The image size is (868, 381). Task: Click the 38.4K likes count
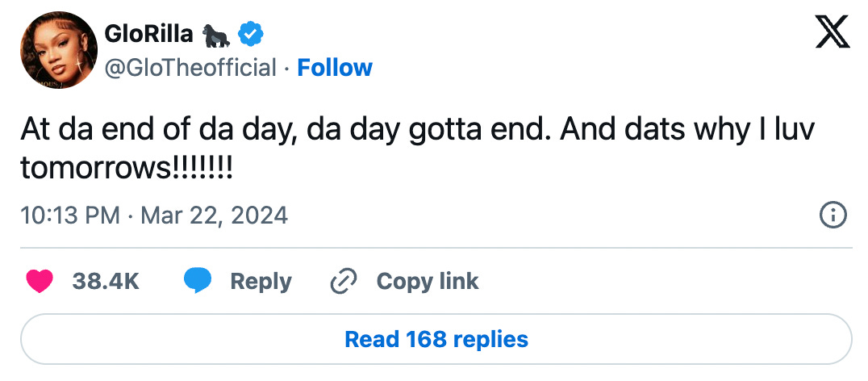click(x=106, y=281)
